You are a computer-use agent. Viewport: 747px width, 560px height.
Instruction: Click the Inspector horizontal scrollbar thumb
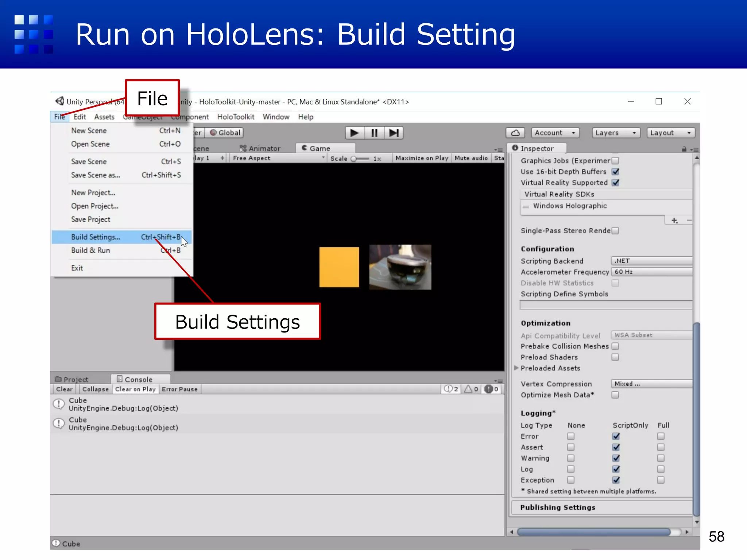[x=594, y=532]
